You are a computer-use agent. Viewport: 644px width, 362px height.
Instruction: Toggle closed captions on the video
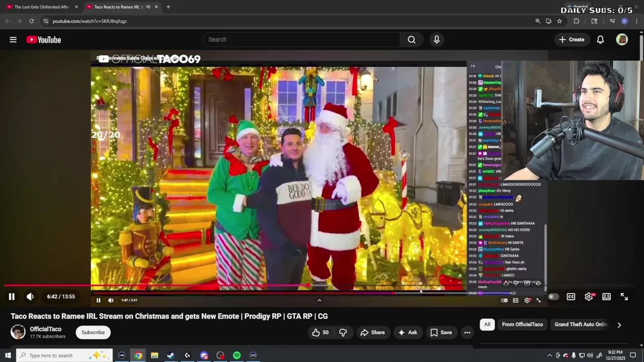pyautogui.click(x=571, y=297)
